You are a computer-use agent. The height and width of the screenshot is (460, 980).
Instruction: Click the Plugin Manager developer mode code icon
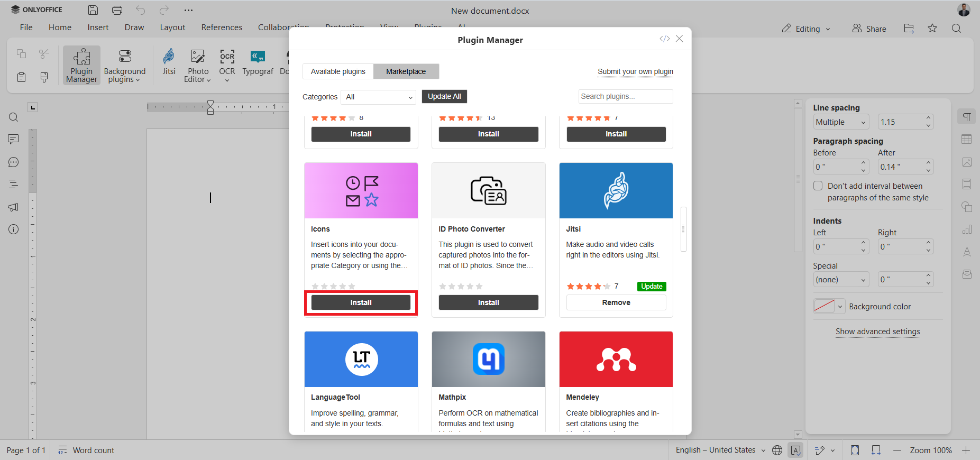(665, 39)
